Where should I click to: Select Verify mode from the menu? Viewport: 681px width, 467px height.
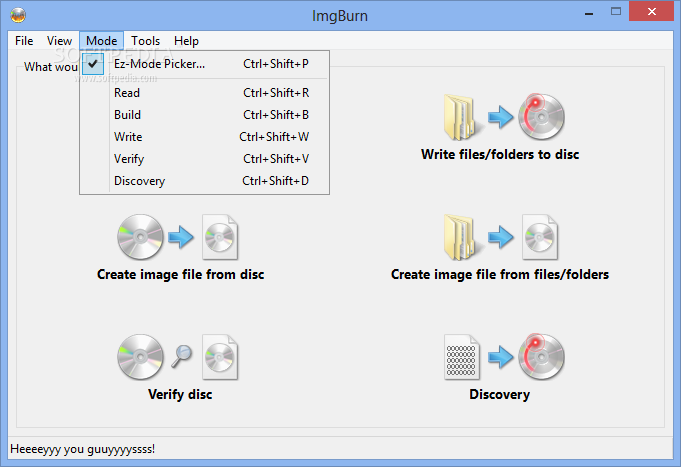(x=205, y=159)
